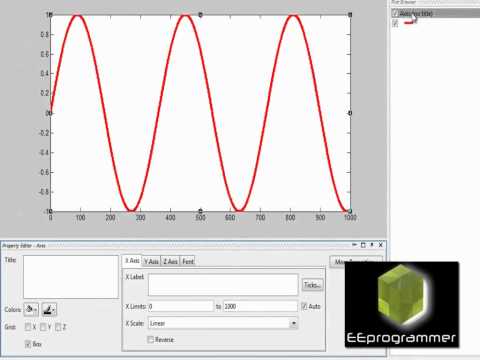Click the y-axis tick label 0.8

pos(45,35)
